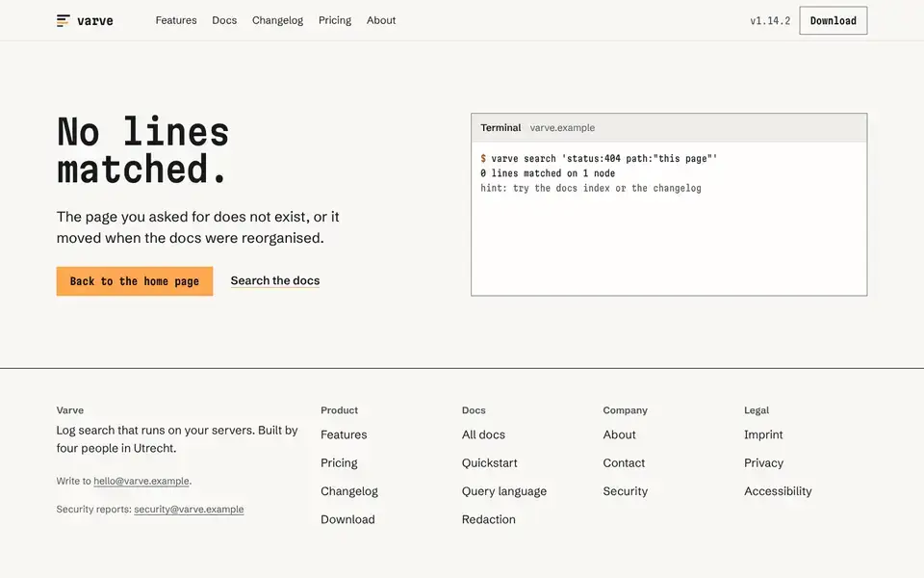Email security@varve.example link

coord(189,509)
